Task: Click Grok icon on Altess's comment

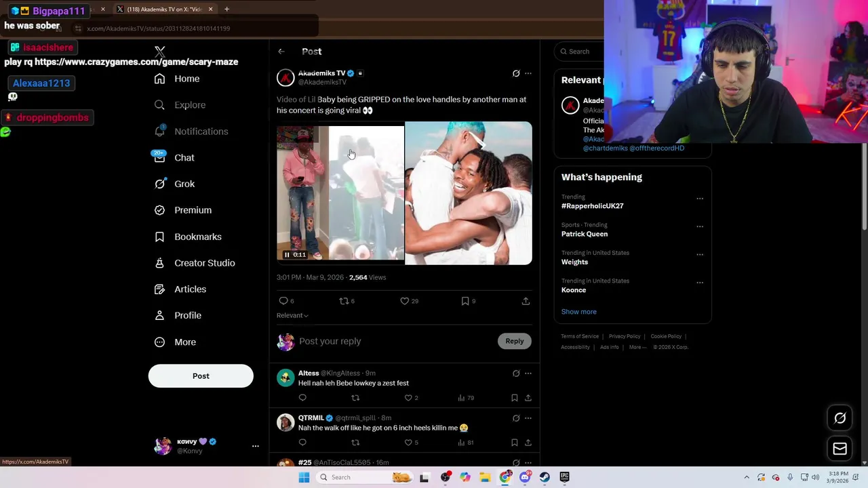Action: pos(516,373)
